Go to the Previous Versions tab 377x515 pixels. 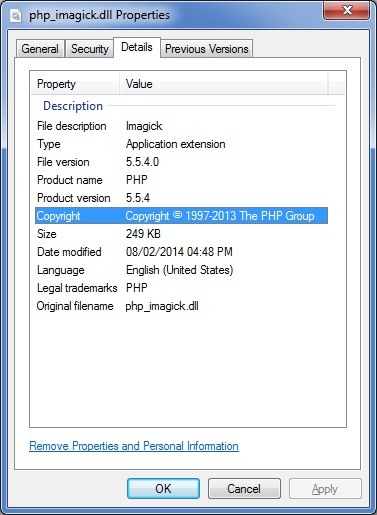pos(207,49)
